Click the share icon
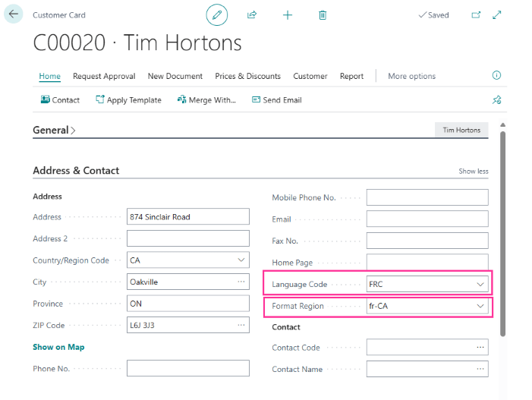Image resolution: width=532 pixels, height=400 pixels. (x=252, y=15)
